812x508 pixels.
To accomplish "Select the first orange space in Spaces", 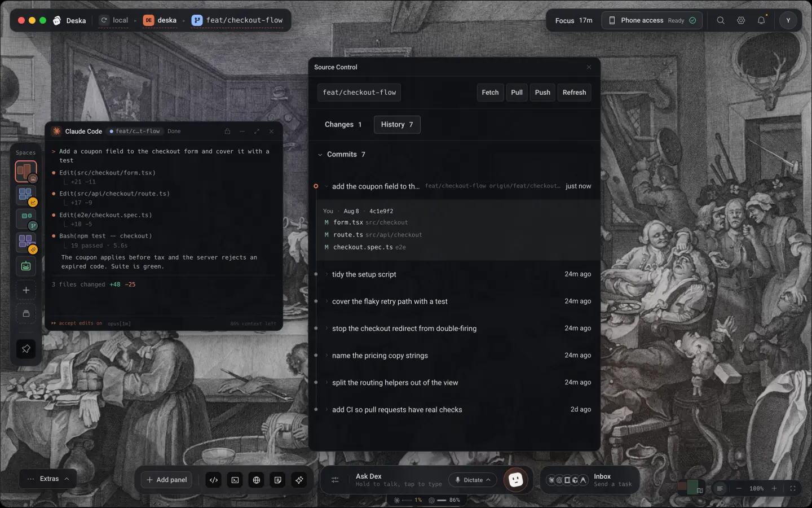I will click(x=26, y=172).
